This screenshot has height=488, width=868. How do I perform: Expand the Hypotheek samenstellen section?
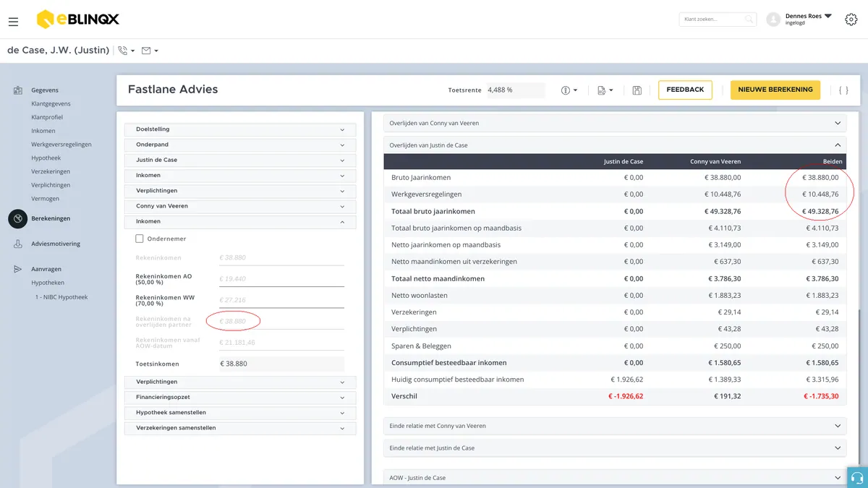[x=240, y=412]
